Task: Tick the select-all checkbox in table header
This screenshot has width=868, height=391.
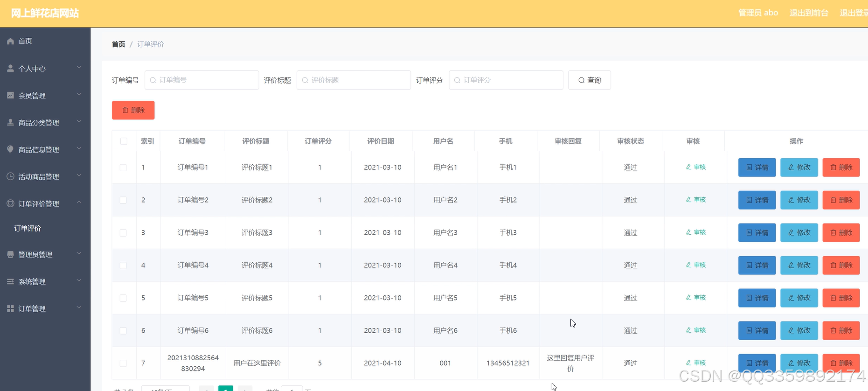Action: (x=124, y=141)
